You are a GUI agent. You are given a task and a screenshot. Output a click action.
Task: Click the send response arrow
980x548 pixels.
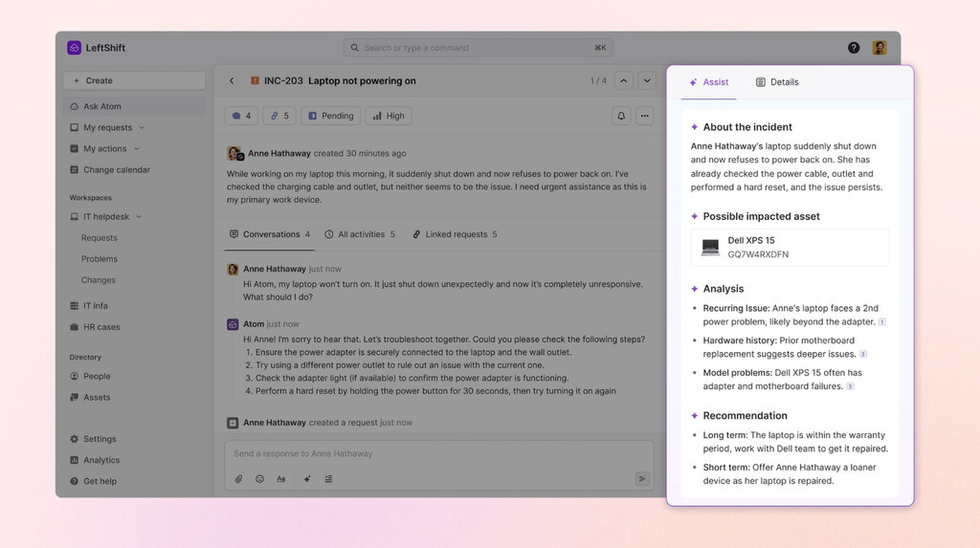[x=642, y=479]
